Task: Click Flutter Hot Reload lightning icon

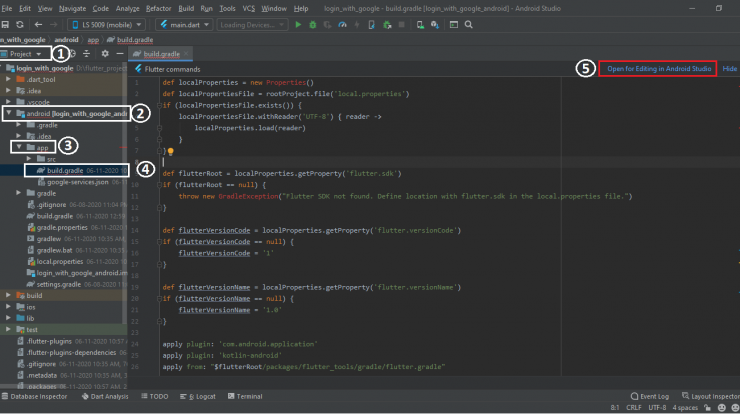Action: (x=357, y=25)
